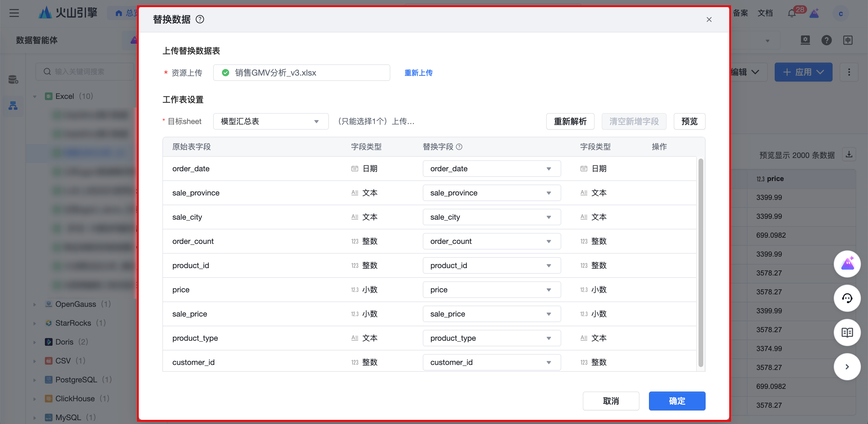Viewport: 868px width, 424px height.
Task: Click the question mark help icon in toolbar
Action: pos(826,40)
